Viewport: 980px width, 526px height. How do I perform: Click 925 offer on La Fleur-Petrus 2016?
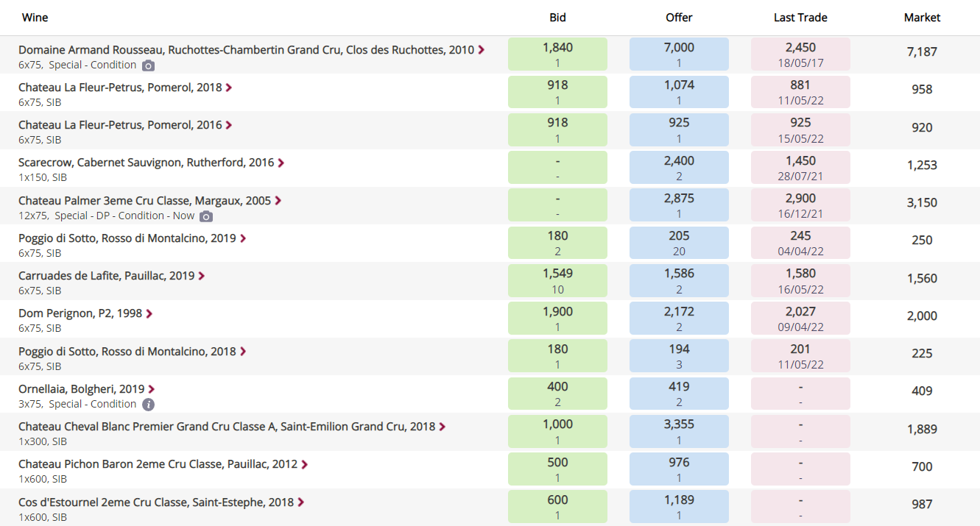click(x=679, y=130)
